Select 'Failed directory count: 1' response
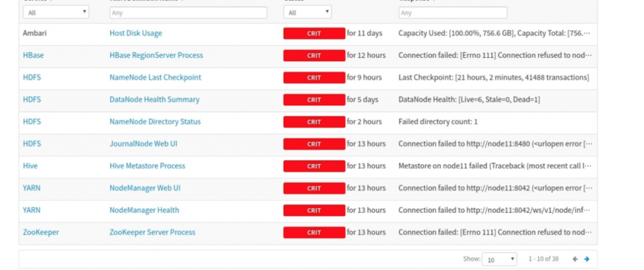 [x=438, y=122]
